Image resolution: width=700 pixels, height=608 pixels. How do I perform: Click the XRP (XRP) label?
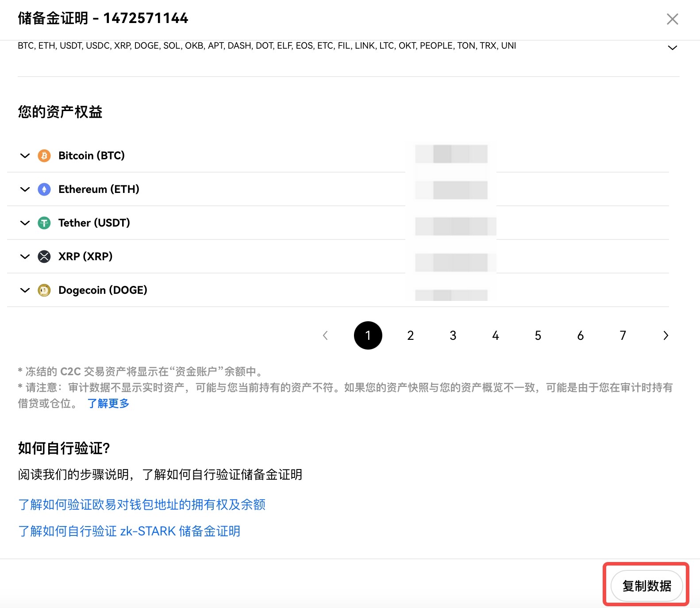[85, 257]
